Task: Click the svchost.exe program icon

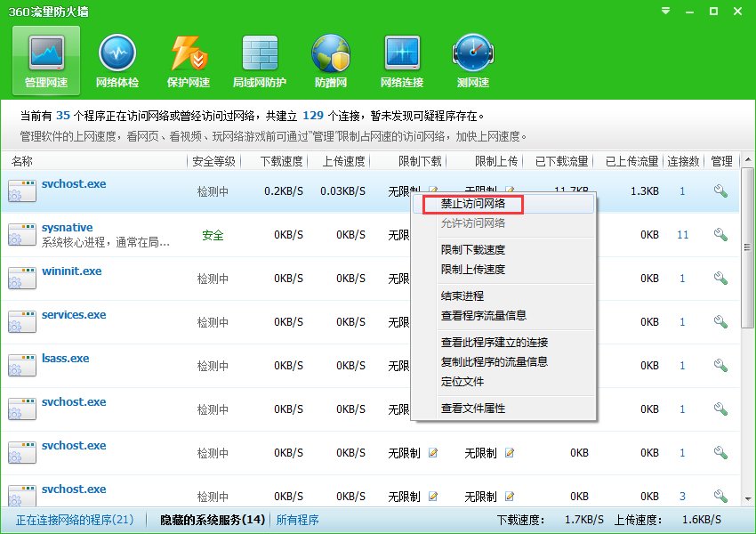Action: (x=24, y=190)
